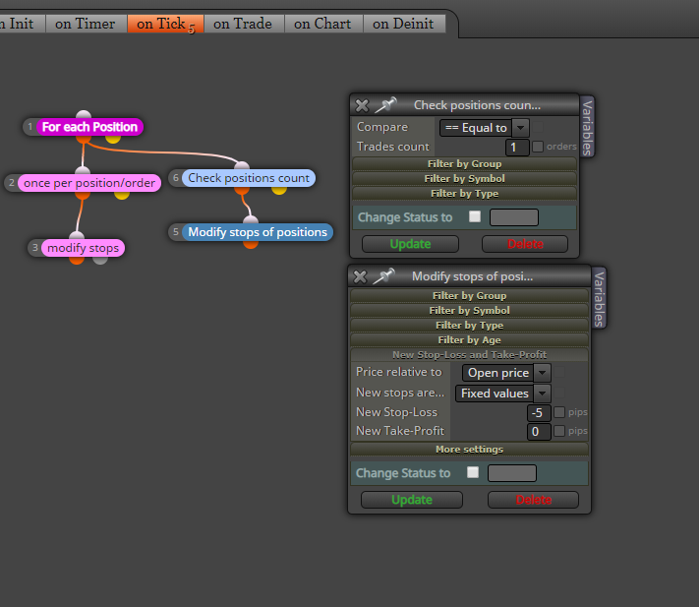Toggle the orders checkbox for Trades count

[538, 147]
